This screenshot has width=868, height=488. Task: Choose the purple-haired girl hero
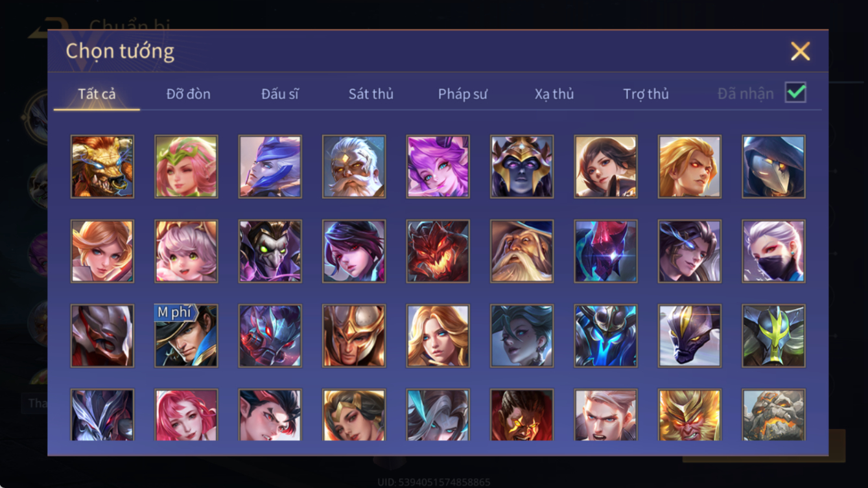(438, 167)
